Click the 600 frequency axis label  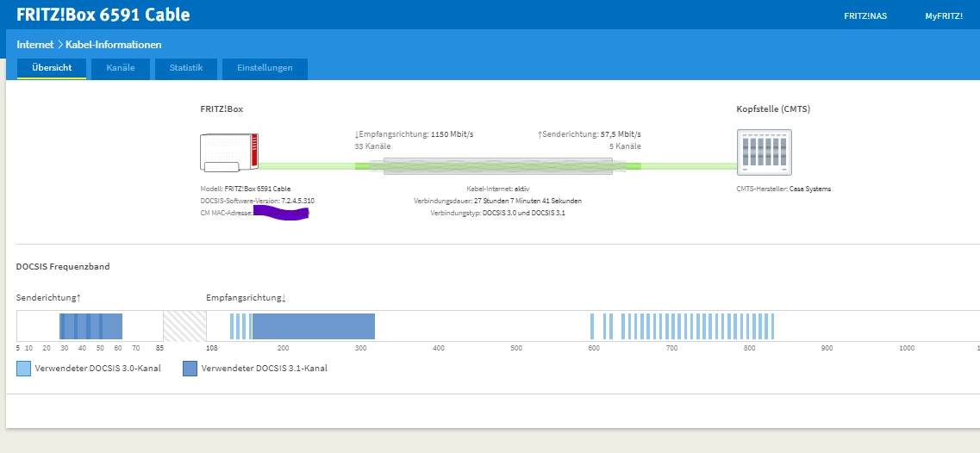click(x=593, y=348)
